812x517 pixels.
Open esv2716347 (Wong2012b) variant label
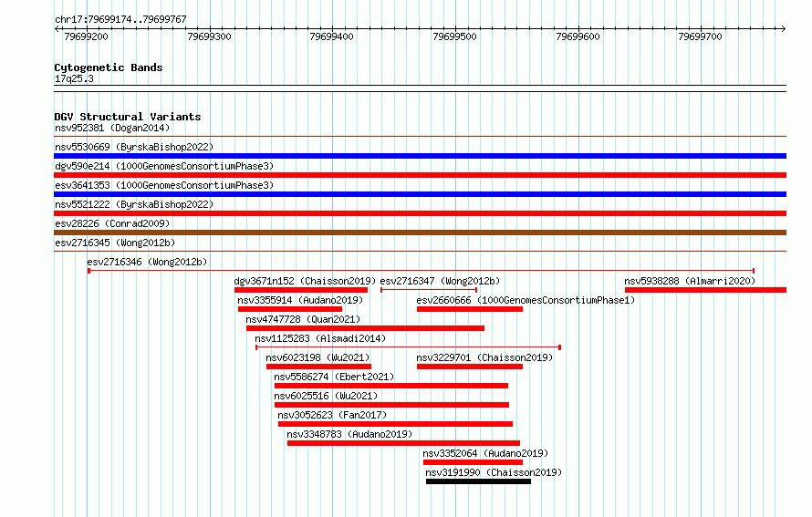coord(440,281)
